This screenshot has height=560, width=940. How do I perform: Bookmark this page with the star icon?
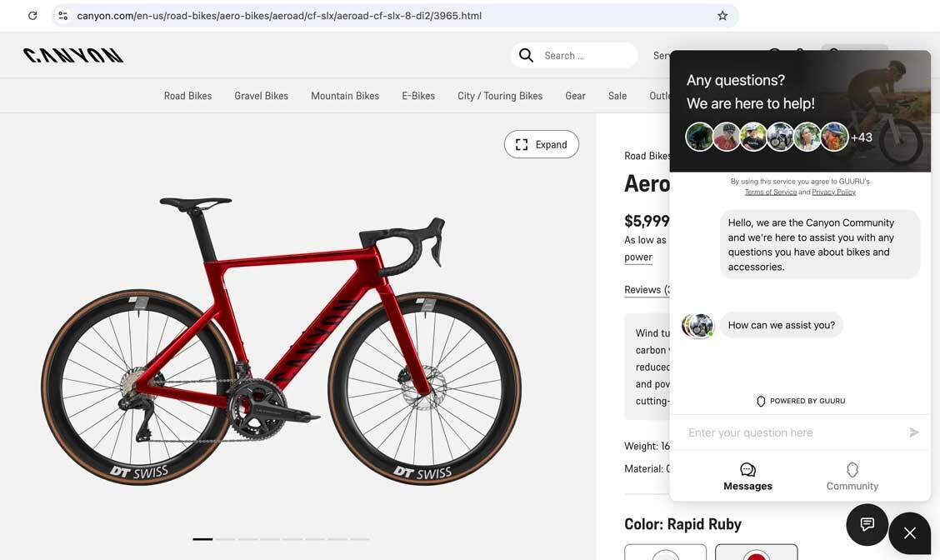[722, 16]
